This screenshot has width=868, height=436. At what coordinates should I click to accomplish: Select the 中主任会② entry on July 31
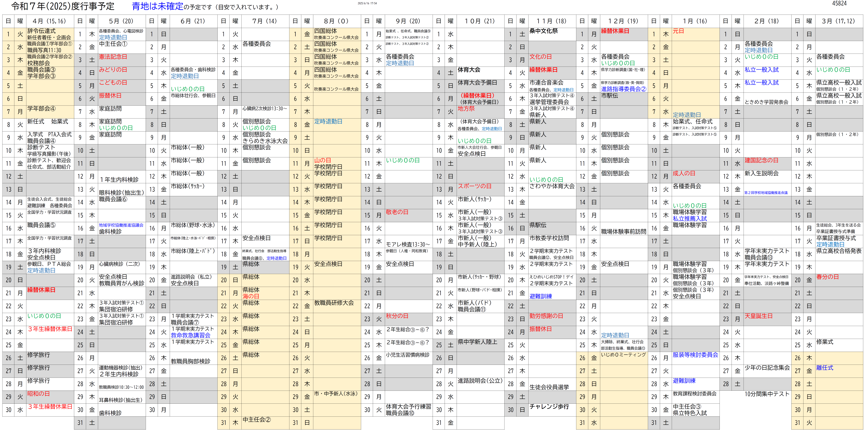[257, 420]
